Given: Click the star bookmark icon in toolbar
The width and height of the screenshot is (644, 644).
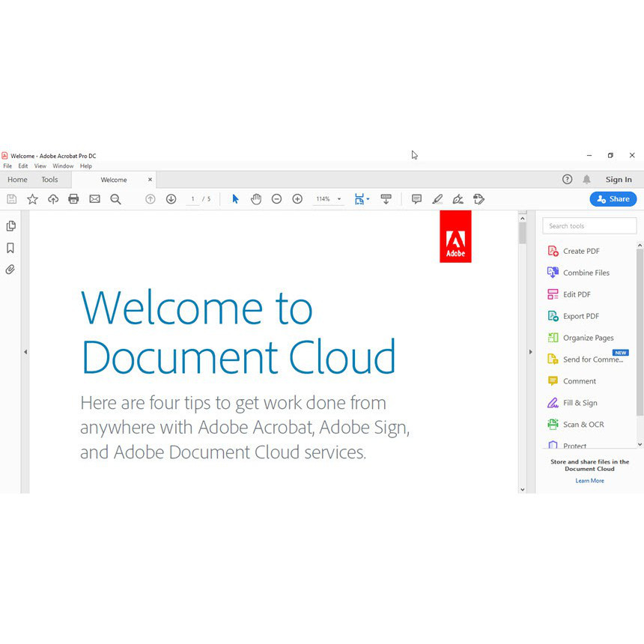Looking at the screenshot, I should point(32,199).
